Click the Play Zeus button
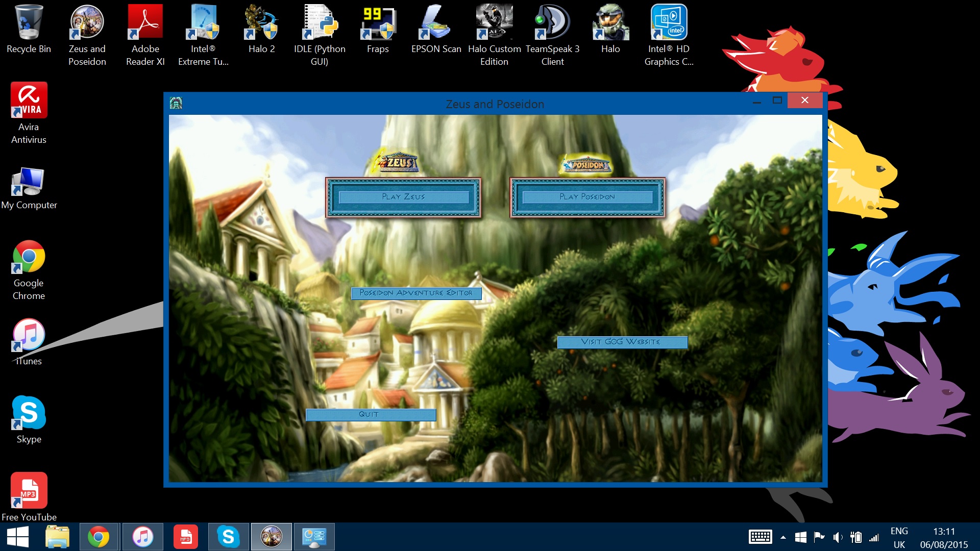This screenshot has height=551, width=980. [403, 197]
